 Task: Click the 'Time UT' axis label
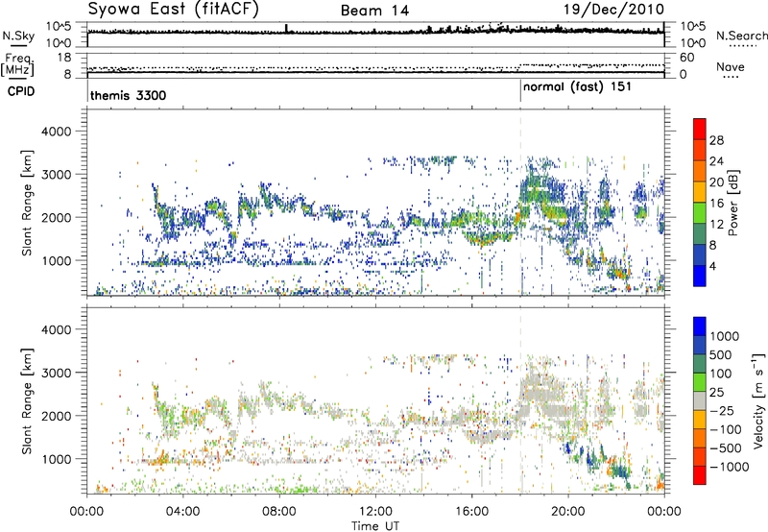pyautogui.click(x=375, y=526)
